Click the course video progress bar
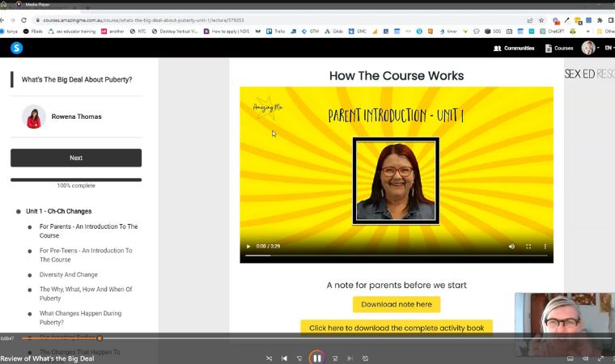This screenshot has height=364, width=615. (x=397, y=256)
